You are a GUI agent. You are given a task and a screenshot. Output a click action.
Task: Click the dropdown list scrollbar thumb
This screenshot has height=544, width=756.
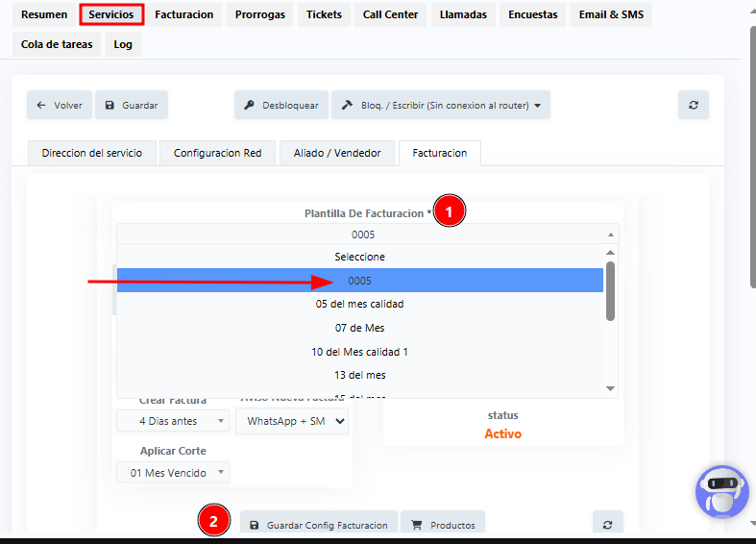[x=610, y=290]
